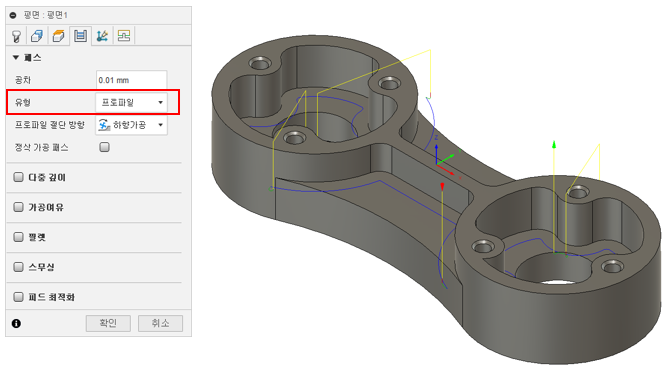Open the Linking tab icon
The width and height of the screenshot is (667, 371).
coord(102,36)
